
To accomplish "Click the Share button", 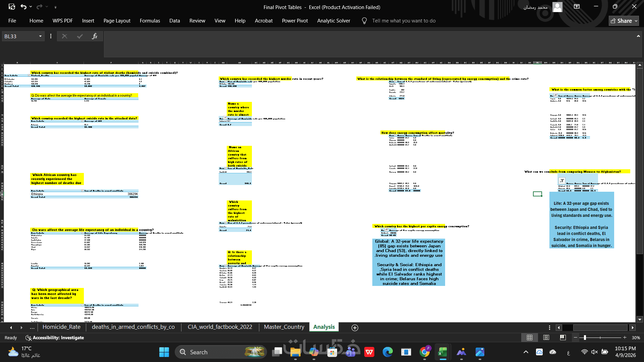I will pyautogui.click(x=624, y=21).
